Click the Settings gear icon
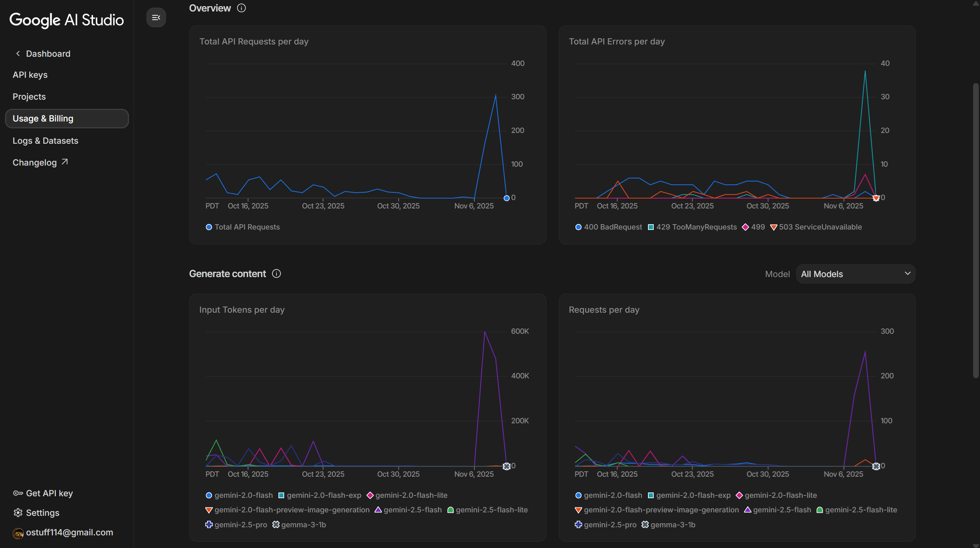 [x=18, y=513]
